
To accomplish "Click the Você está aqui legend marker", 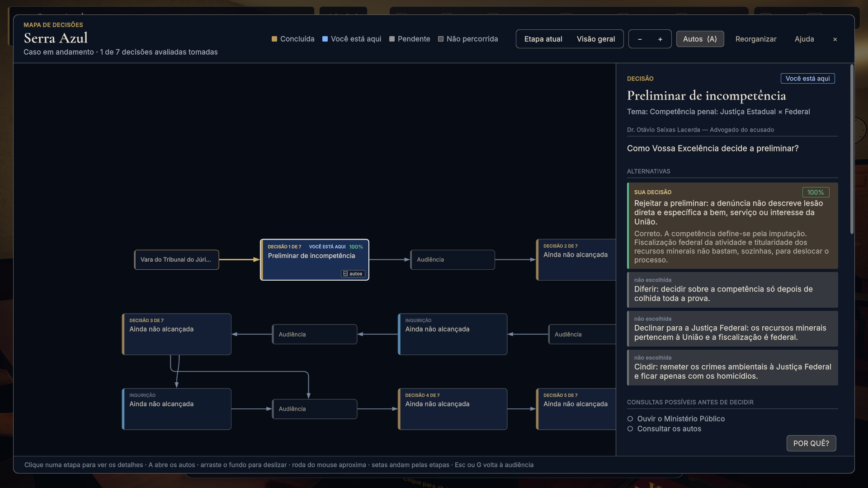I will click(325, 39).
